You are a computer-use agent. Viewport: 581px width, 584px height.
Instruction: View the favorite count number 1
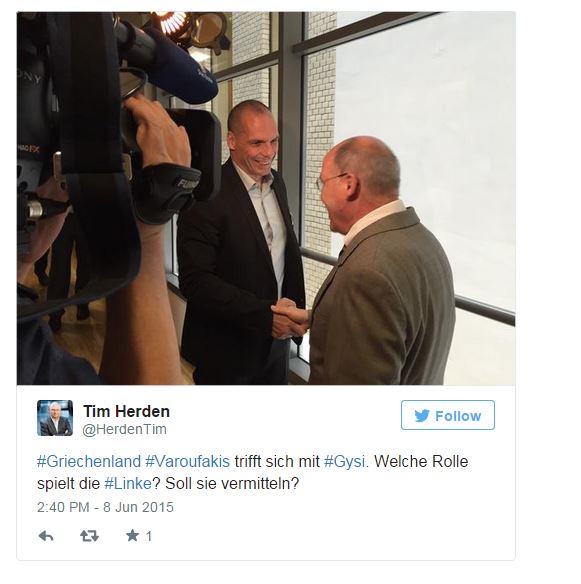tap(149, 536)
